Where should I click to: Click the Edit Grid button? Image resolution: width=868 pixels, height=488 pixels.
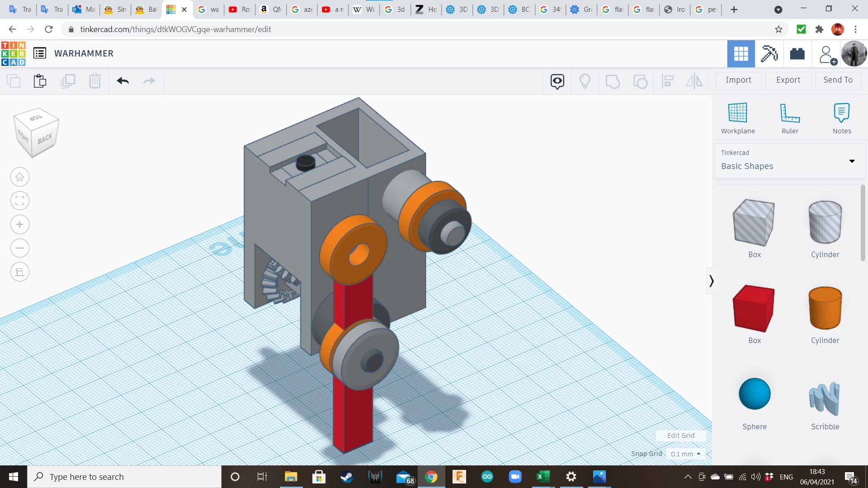[x=681, y=436]
